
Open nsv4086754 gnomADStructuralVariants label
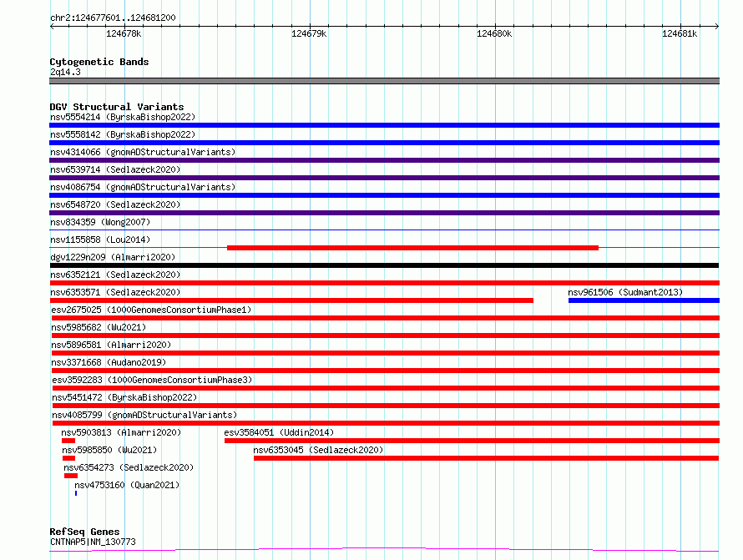click(x=143, y=187)
